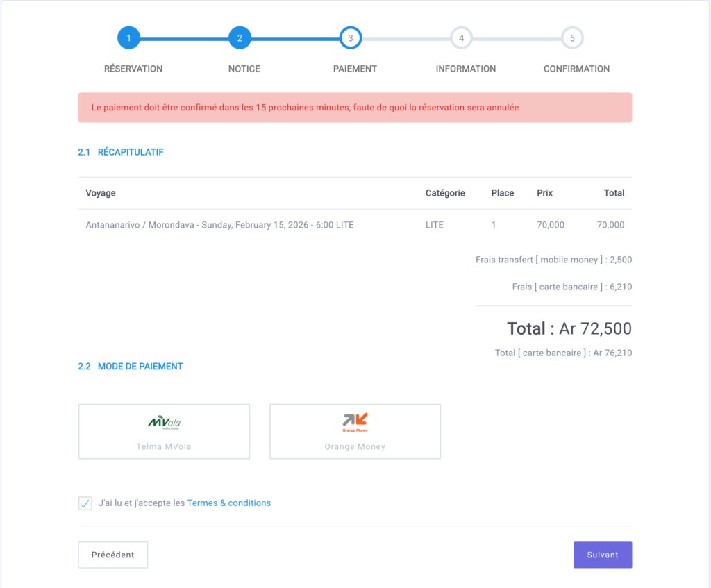
Task: Click the step 1 circle in the progress bar
Action: click(128, 38)
